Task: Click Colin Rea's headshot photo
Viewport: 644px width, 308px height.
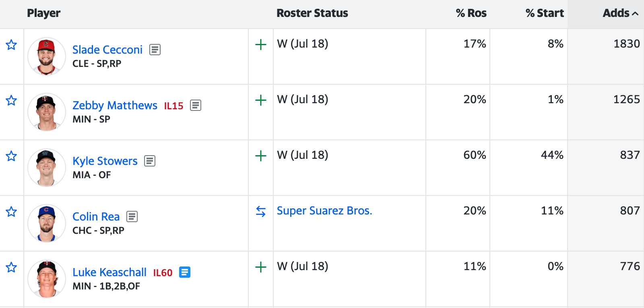Action: tap(47, 223)
